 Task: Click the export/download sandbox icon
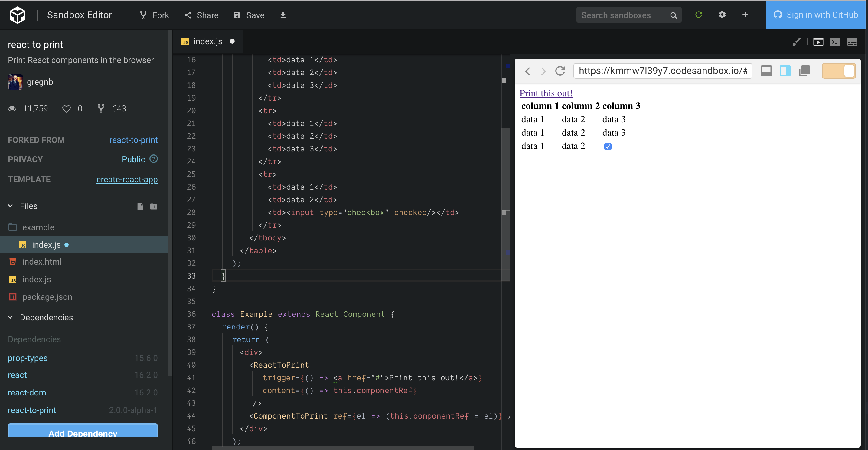[x=283, y=15]
